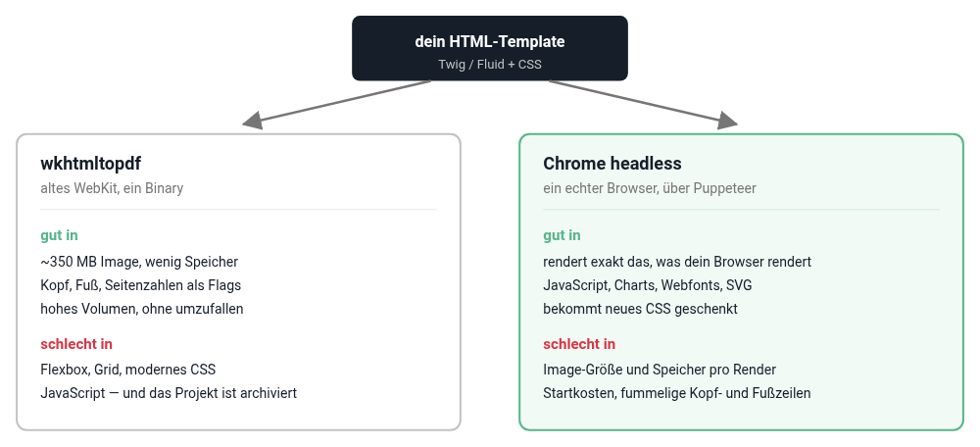Click 'gut in' label in wkhtmltopdf card
Viewport: 980px width, 447px height.
pos(60,235)
